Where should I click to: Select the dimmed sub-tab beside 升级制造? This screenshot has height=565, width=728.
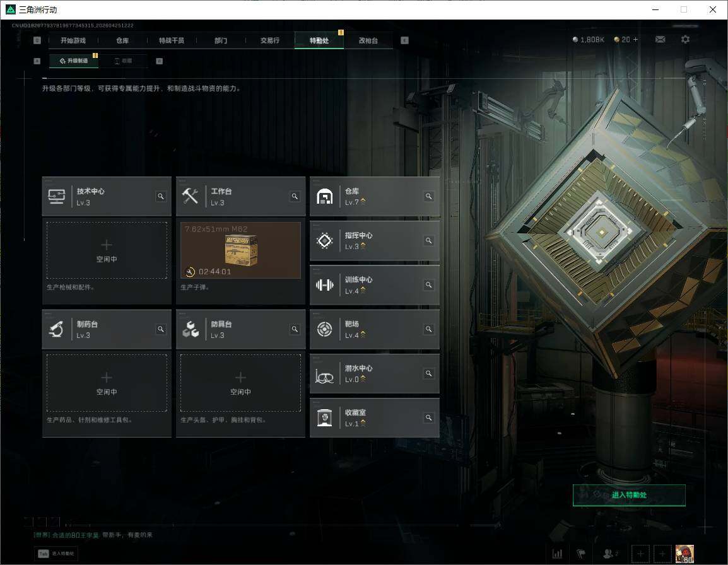click(x=124, y=61)
